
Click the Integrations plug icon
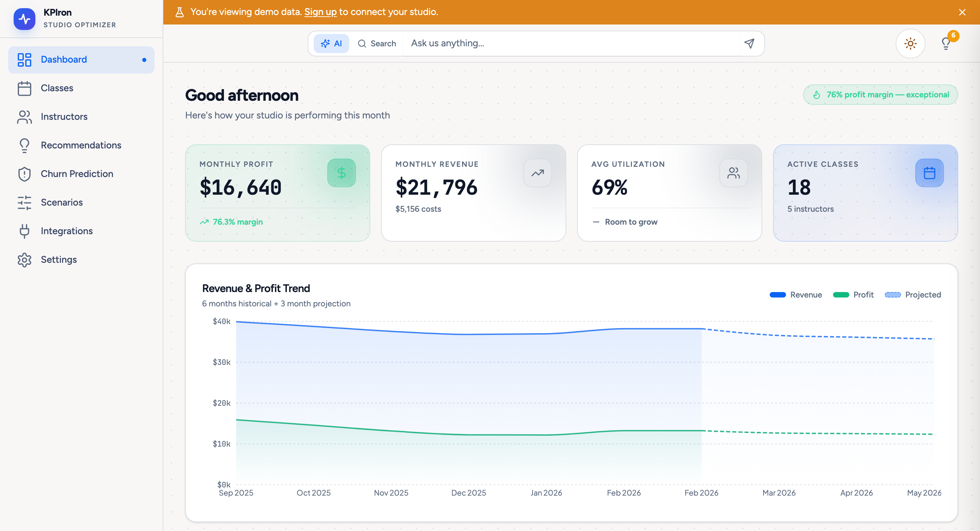click(x=24, y=231)
